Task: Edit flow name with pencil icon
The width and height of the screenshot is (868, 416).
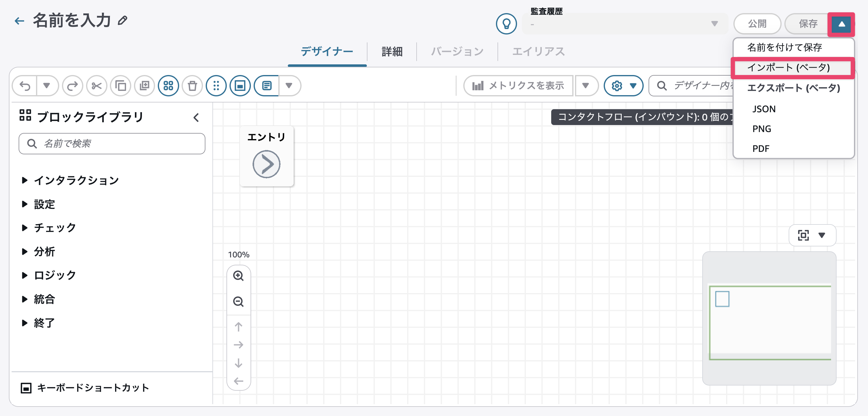Action: [x=123, y=21]
